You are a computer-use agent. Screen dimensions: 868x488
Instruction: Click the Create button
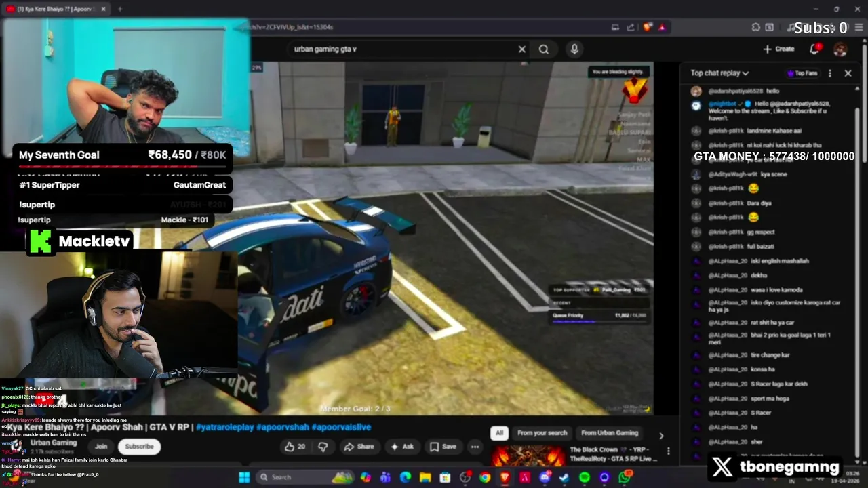coord(778,49)
